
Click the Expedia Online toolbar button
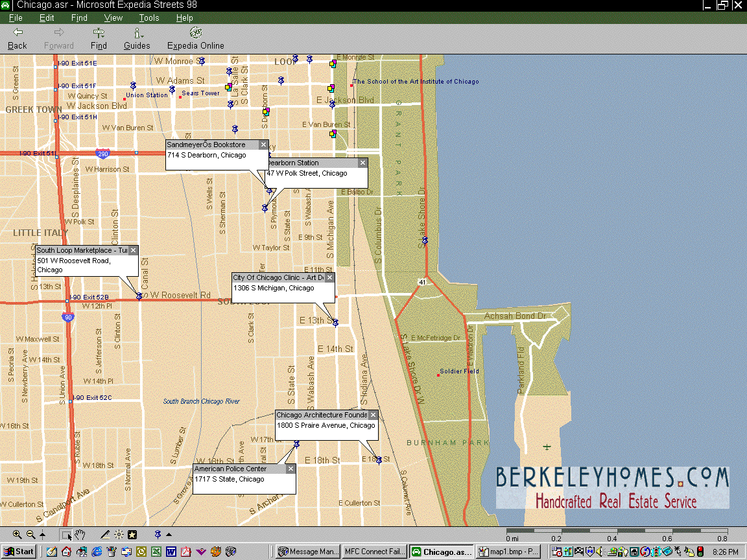pyautogui.click(x=195, y=38)
